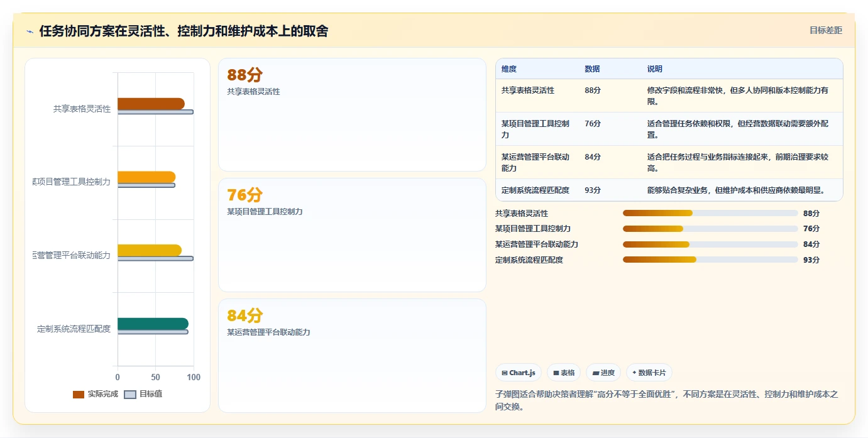Click chart axis label 定制系统流程匹配度

pyautogui.click(x=74, y=329)
